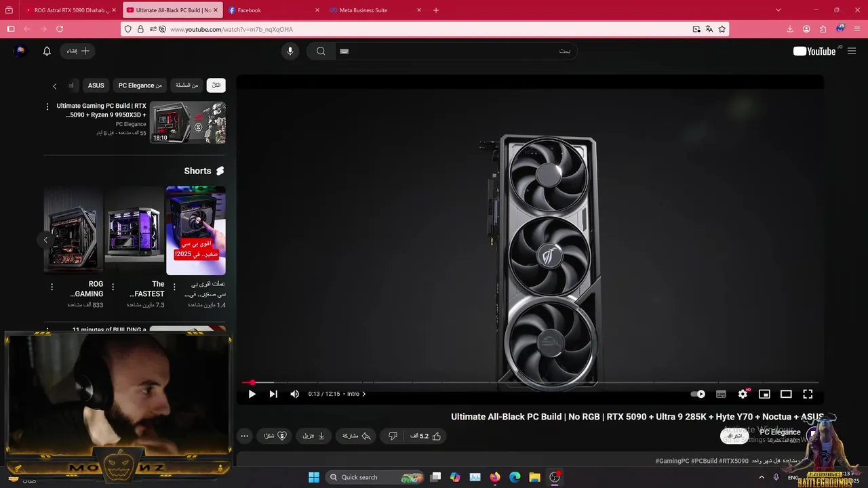Skip to the next video

click(273, 394)
